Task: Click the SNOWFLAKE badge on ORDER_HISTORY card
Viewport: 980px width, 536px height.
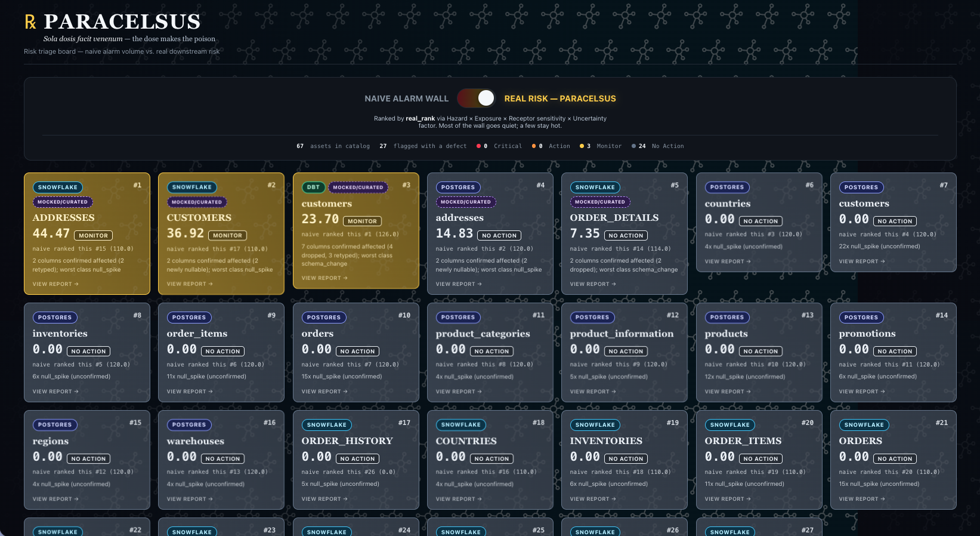Action: tap(327, 425)
